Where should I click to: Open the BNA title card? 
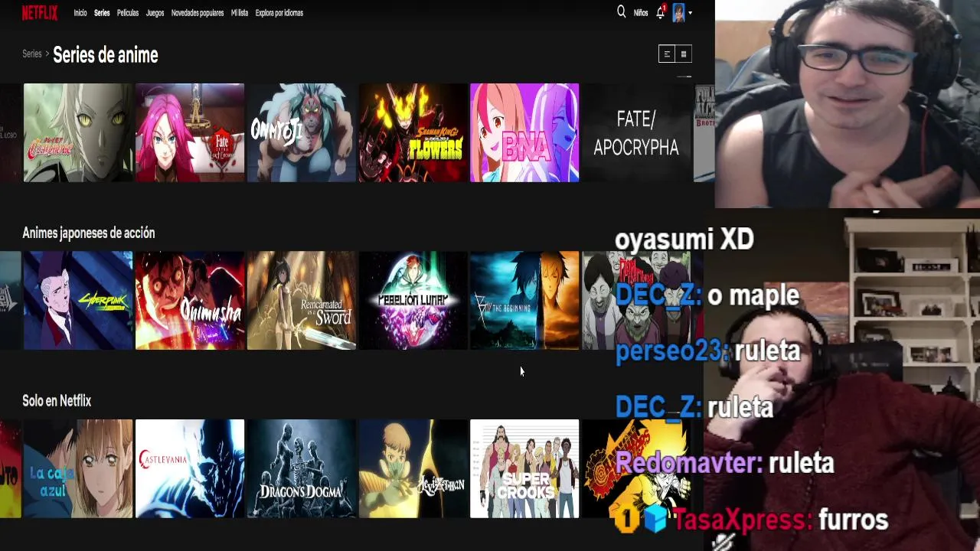pyautogui.click(x=524, y=133)
